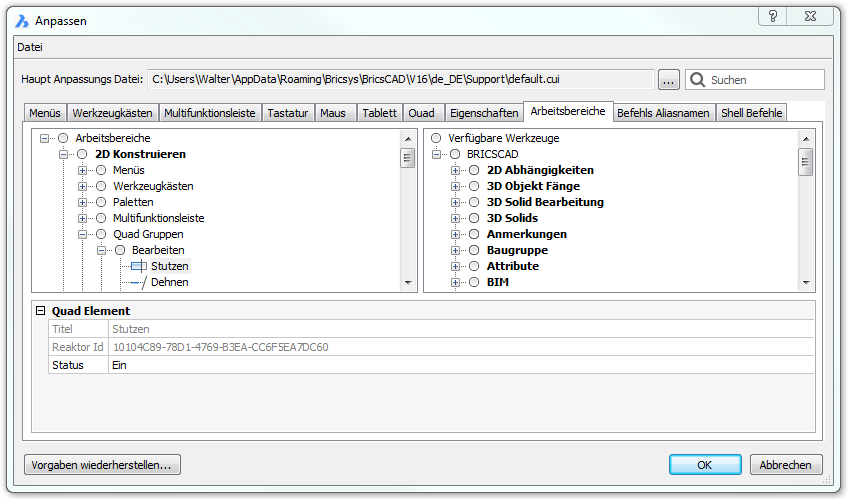Click the magnifier search icon
Image resolution: width=847 pixels, height=499 pixels.
(697, 80)
